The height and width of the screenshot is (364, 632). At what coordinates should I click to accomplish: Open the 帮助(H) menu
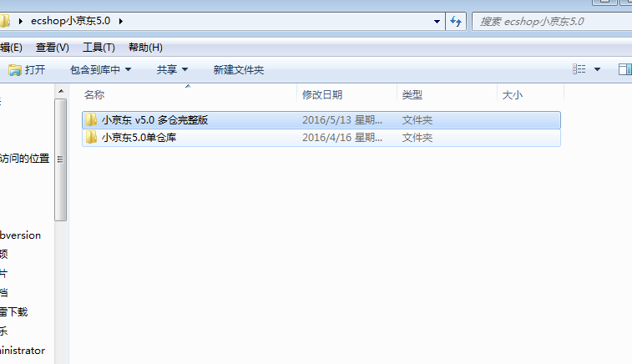[145, 48]
